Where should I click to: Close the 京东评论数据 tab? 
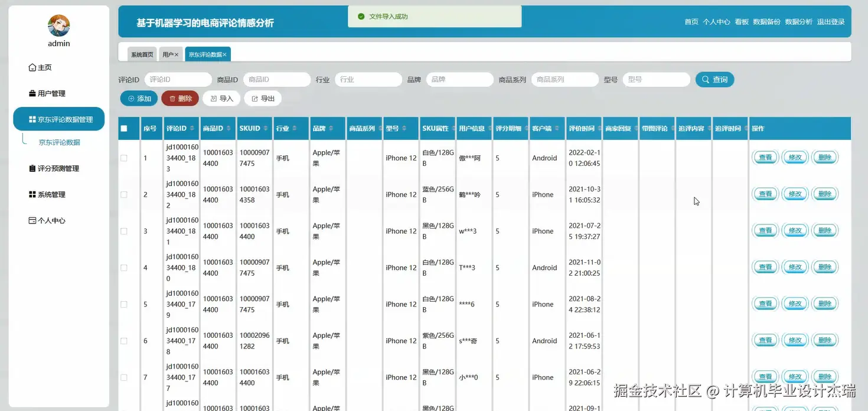pyautogui.click(x=225, y=54)
